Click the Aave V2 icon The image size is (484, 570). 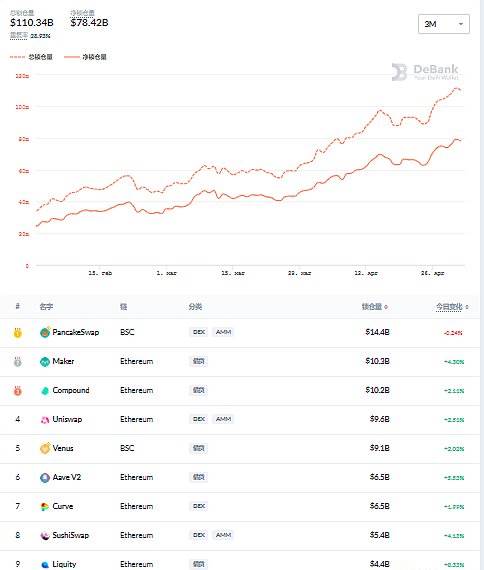(x=45, y=477)
